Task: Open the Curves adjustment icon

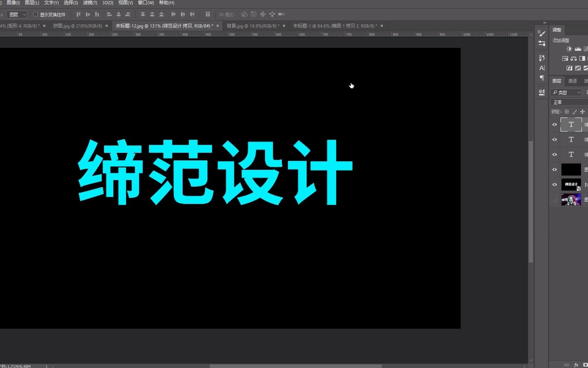Action: (x=586, y=49)
